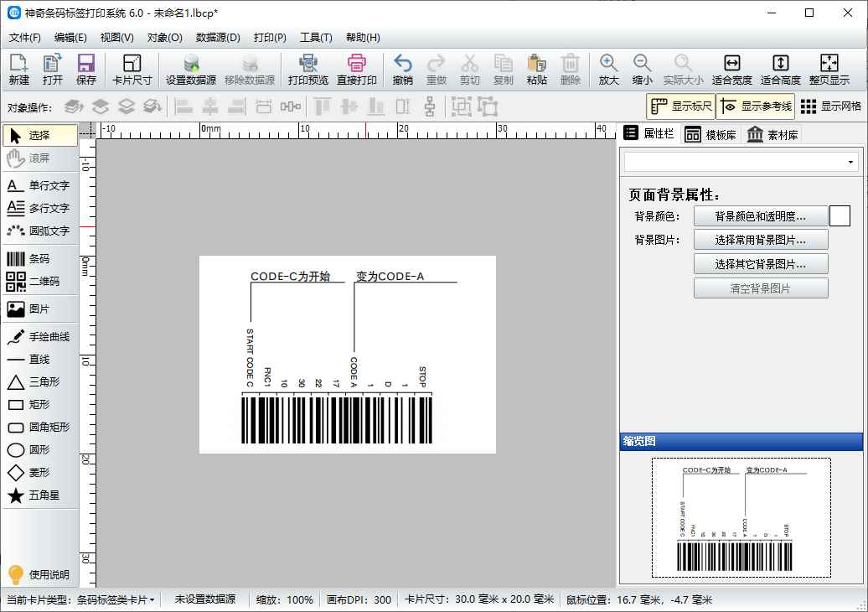Screen dimensions: 868x612
Task: Click the 未设置数据源 status bar entry
Action: click(205, 599)
